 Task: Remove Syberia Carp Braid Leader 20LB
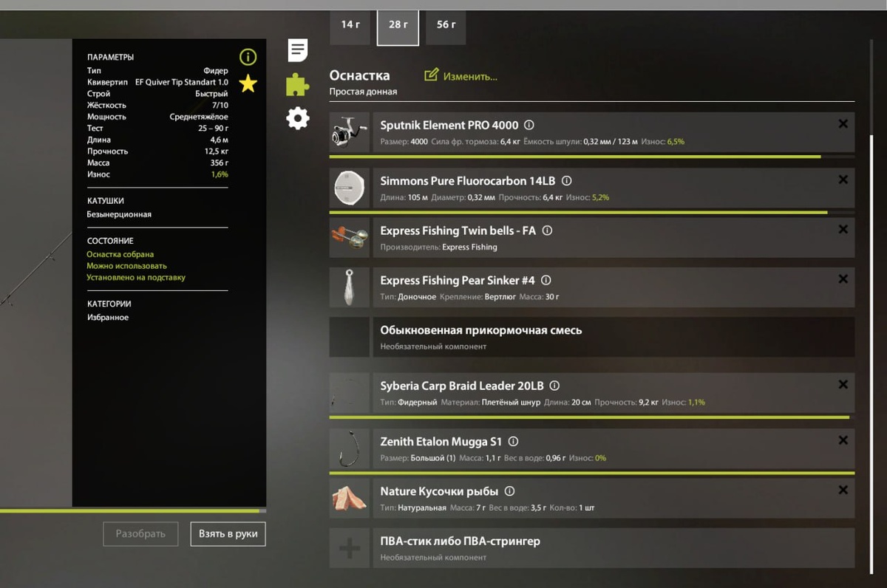843,385
